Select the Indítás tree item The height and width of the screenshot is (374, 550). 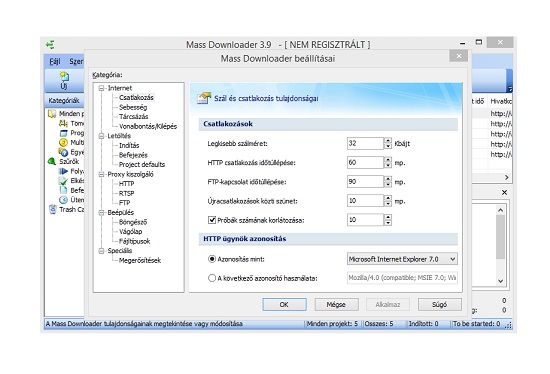click(129, 145)
